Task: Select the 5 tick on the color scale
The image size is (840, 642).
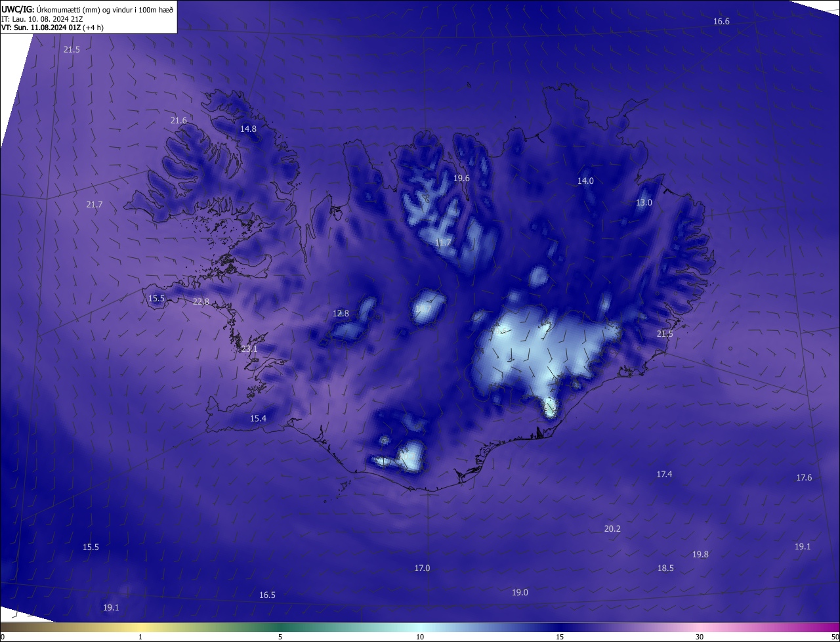Action: tap(280, 637)
